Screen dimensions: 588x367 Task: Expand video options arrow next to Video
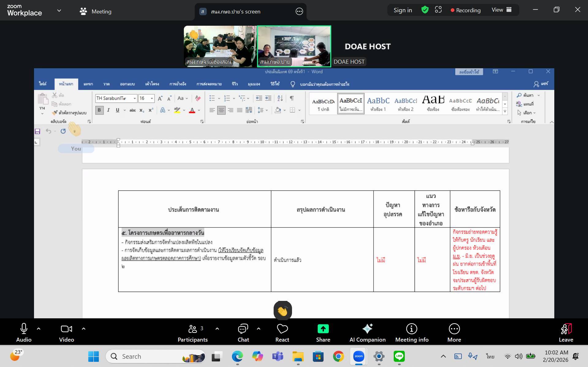(x=84, y=328)
